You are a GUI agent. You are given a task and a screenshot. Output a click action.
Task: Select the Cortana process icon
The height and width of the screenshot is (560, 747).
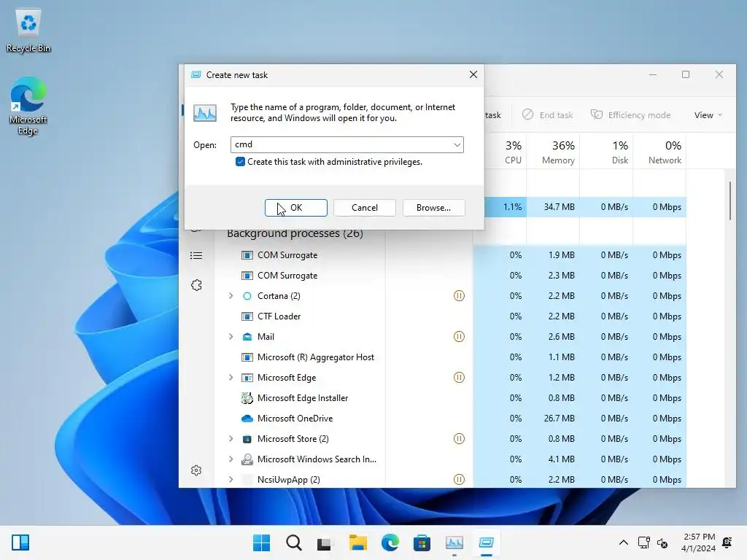(247, 296)
